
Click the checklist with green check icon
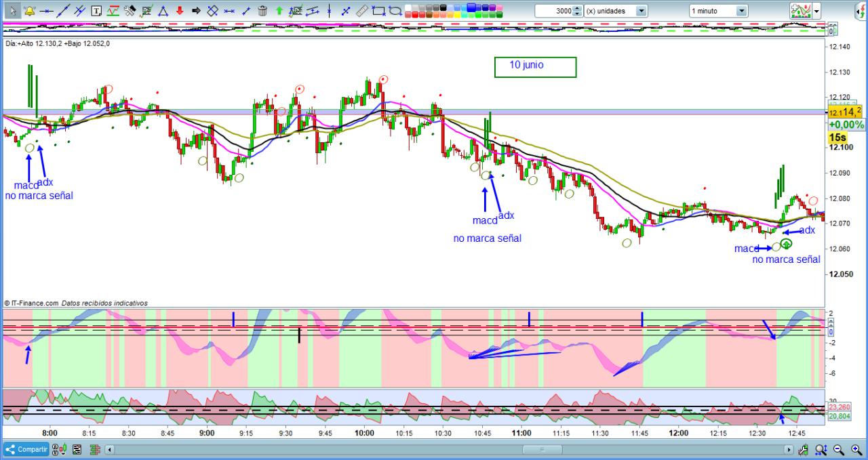click(146, 11)
